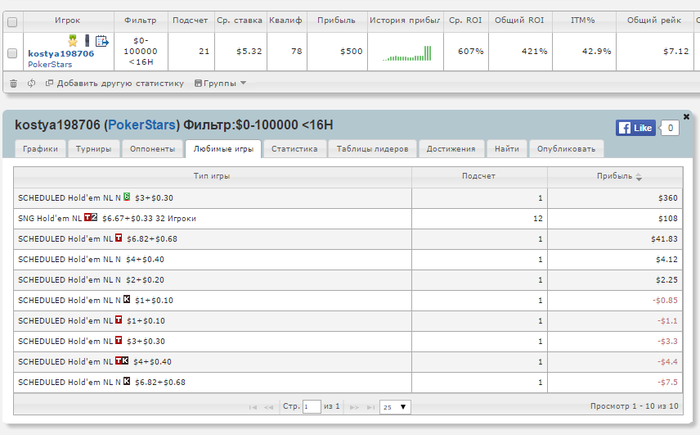Open the Опубликовать tab
The height and width of the screenshot is (435, 700).
coord(566,149)
